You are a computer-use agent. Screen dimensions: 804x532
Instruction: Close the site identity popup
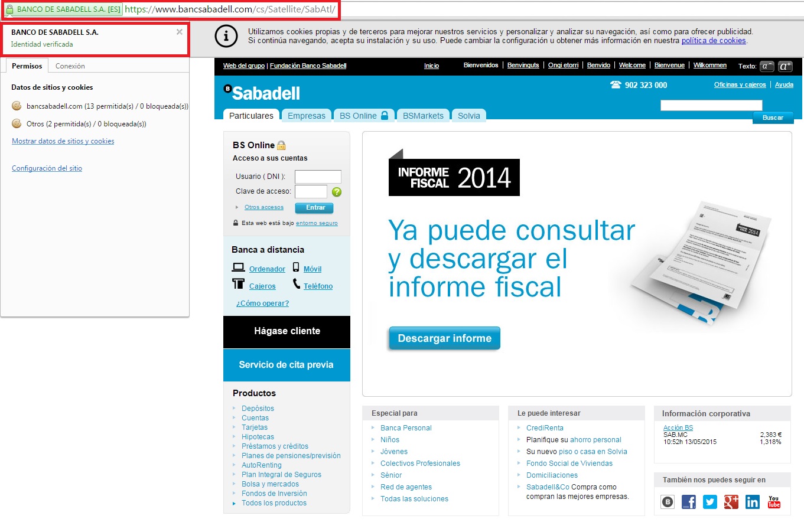point(179,32)
